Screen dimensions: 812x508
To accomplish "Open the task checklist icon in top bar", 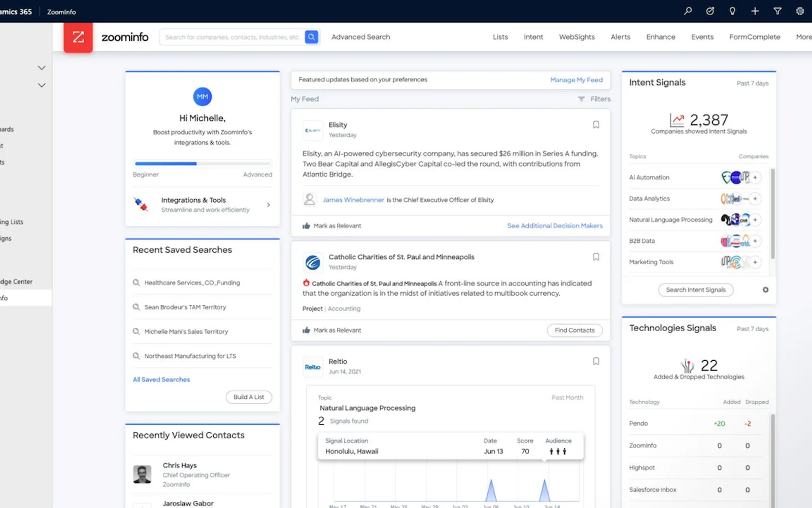I will point(710,11).
